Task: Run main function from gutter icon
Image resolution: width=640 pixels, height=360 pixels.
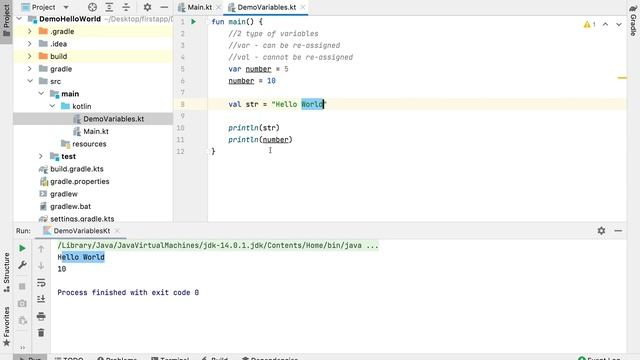Action: pos(194,22)
